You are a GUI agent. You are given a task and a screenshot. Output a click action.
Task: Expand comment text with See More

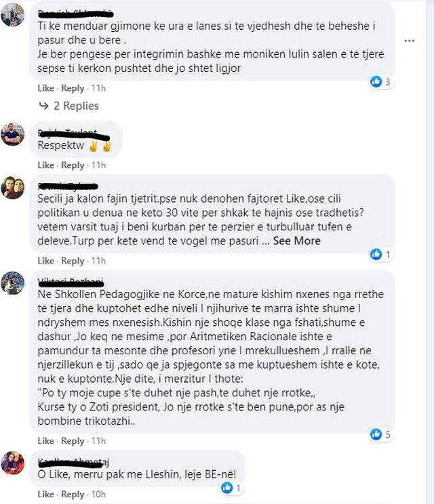pyautogui.click(x=296, y=240)
